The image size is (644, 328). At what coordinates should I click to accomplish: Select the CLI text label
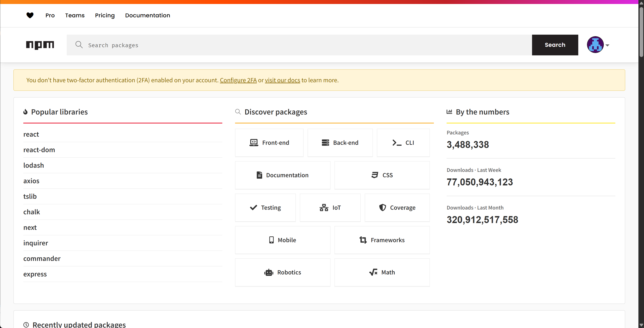(410, 143)
